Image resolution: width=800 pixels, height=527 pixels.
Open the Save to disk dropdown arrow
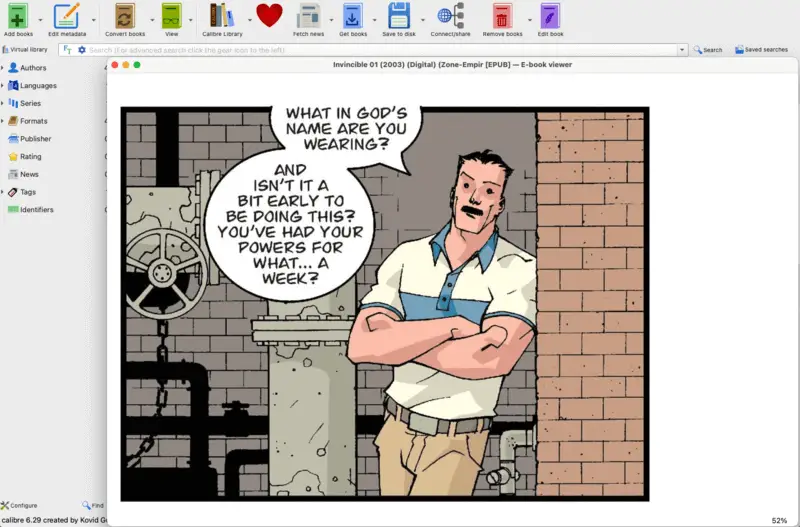(422, 20)
